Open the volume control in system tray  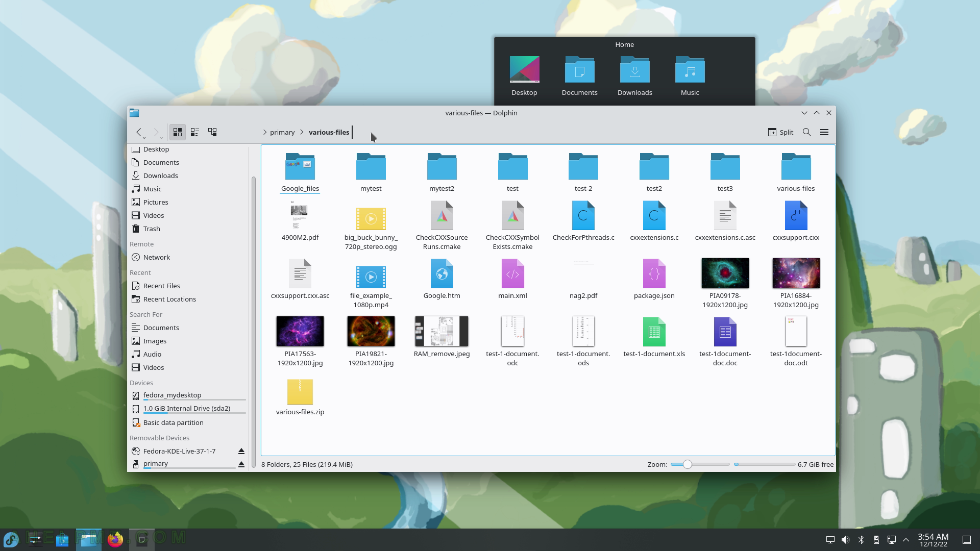[x=845, y=540]
